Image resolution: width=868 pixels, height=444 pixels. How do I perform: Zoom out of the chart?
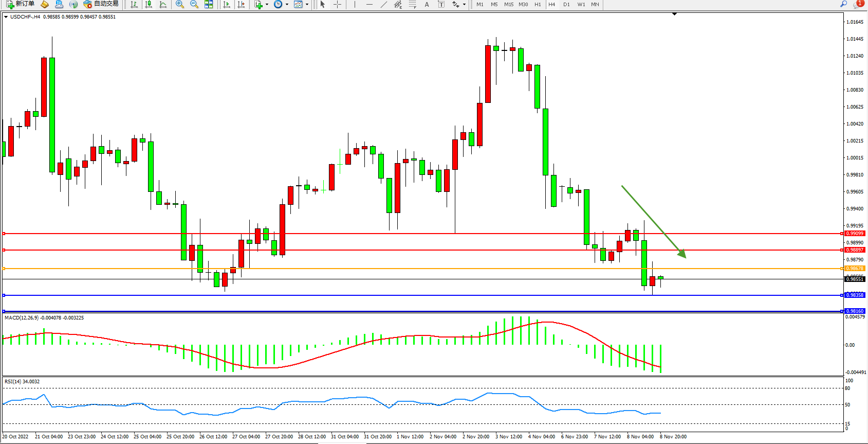(x=194, y=4)
